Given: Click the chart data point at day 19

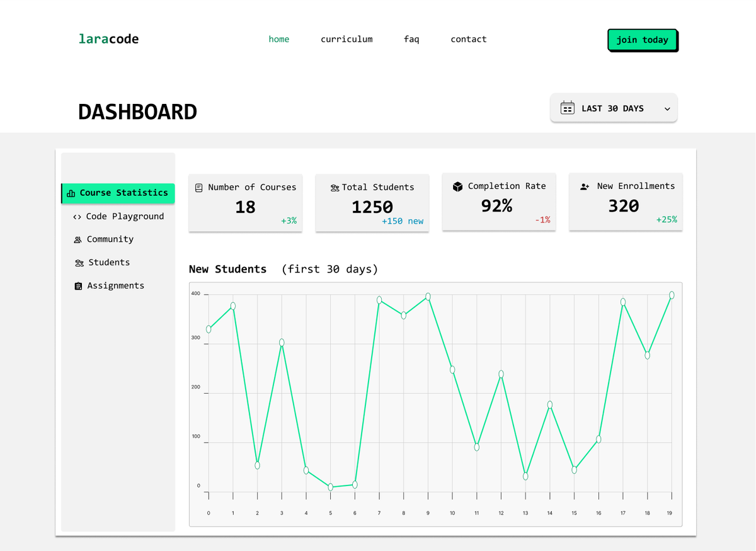Looking at the screenshot, I should coord(672,295).
